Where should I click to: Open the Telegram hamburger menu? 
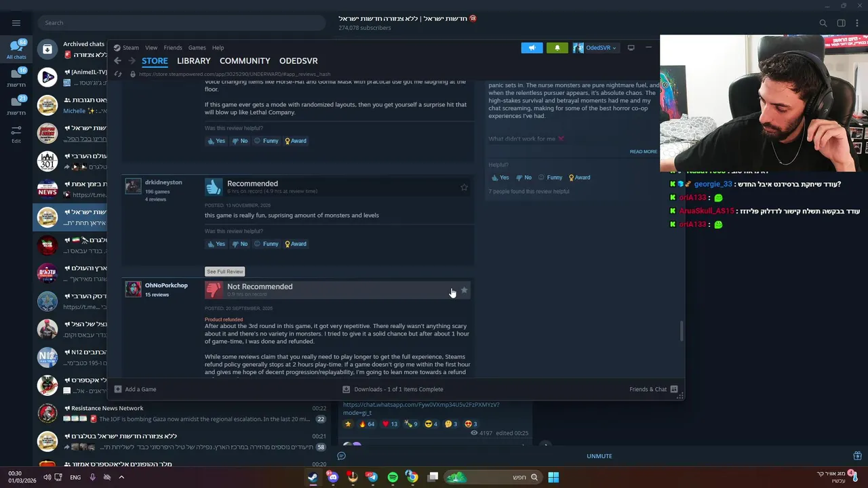pos(16,22)
